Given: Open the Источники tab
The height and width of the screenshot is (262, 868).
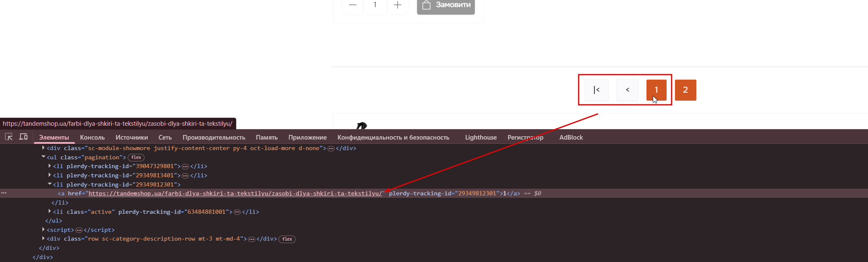Looking at the screenshot, I should tap(132, 137).
